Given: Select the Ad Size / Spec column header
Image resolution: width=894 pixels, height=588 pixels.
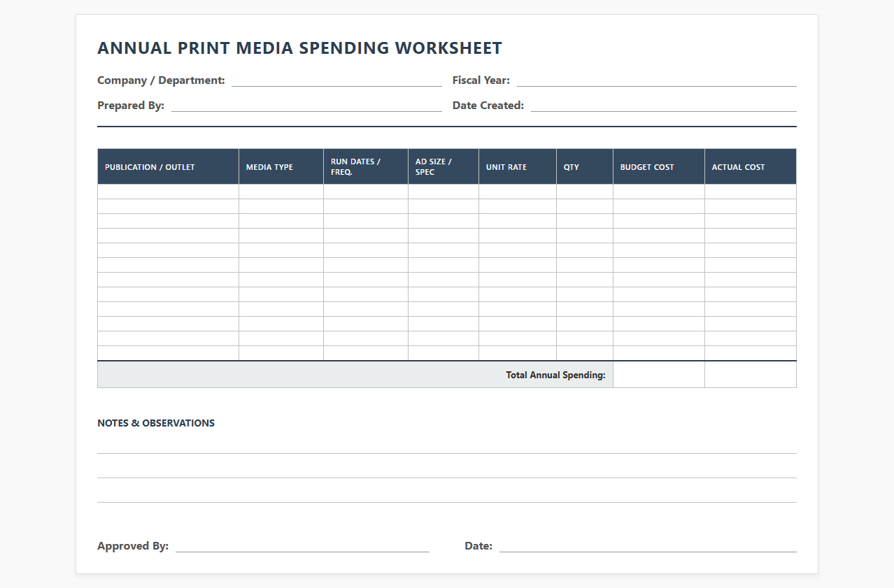Looking at the screenshot, I should click(444, 166).
